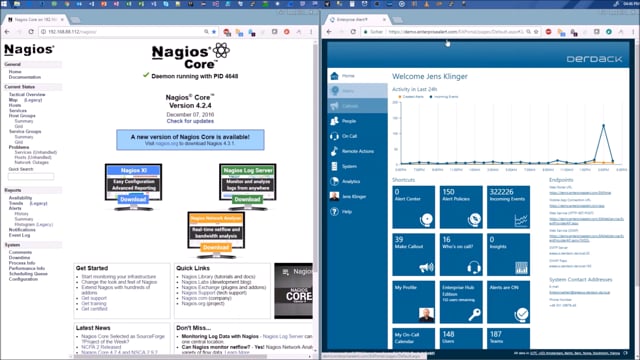Open the 187 Teams tile
Screen dimensions: 640x360
point(508,338)
